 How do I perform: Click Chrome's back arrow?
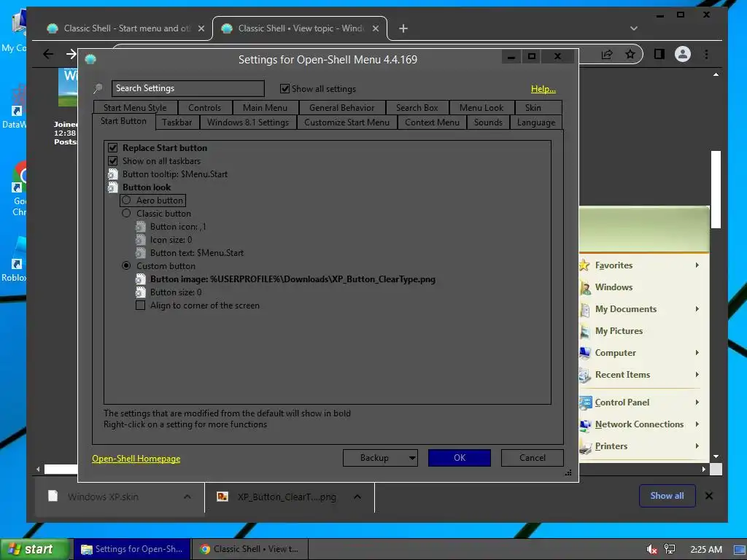pos(48,54)
